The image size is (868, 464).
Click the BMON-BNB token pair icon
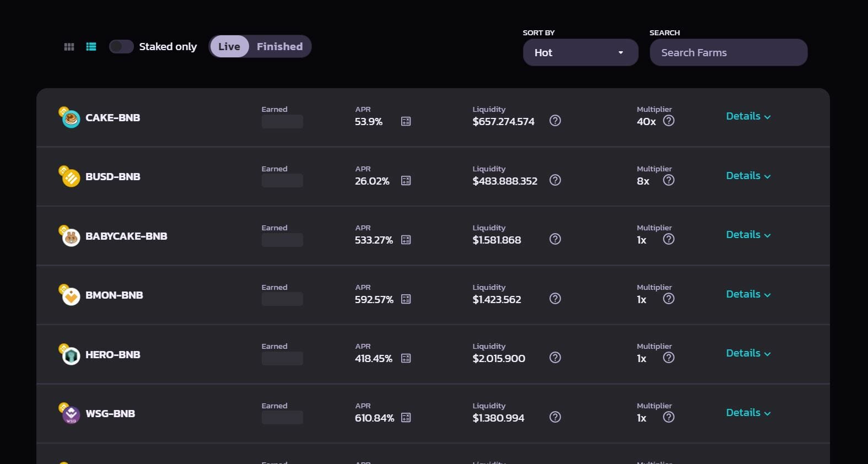69,295
